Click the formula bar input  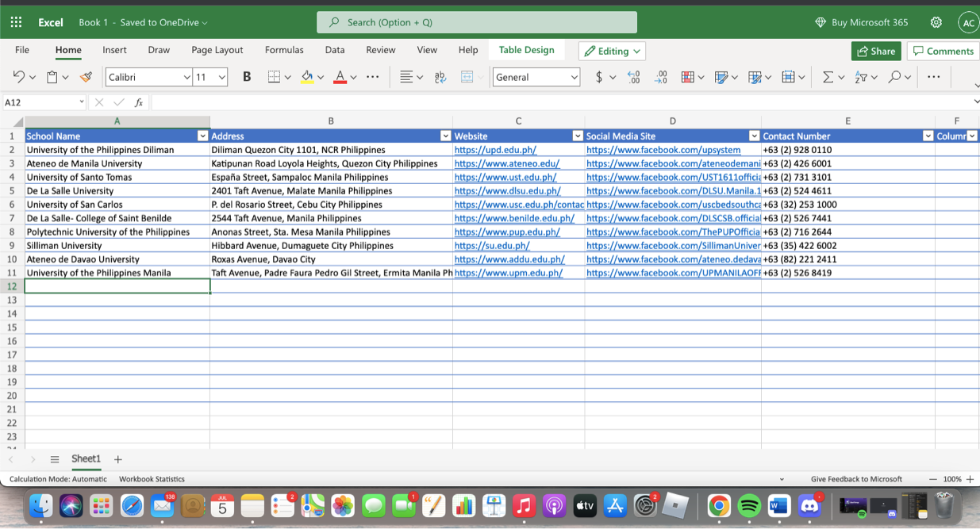pos(560,102)
